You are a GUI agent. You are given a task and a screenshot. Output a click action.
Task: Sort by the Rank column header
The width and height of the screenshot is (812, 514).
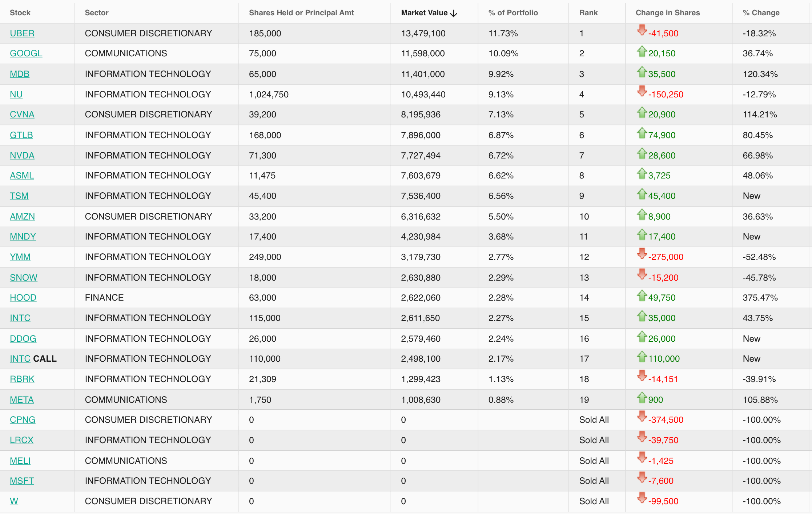click(x=588, y=13)
